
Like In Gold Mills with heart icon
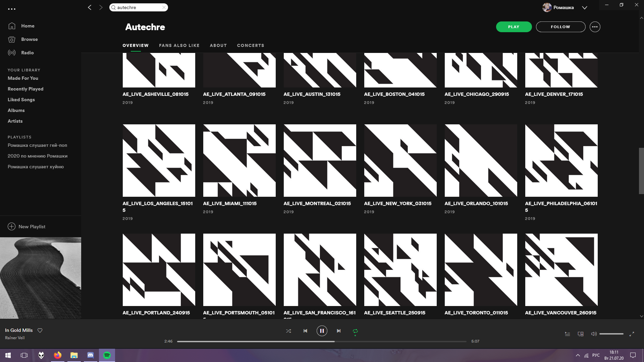click(40, 330)
